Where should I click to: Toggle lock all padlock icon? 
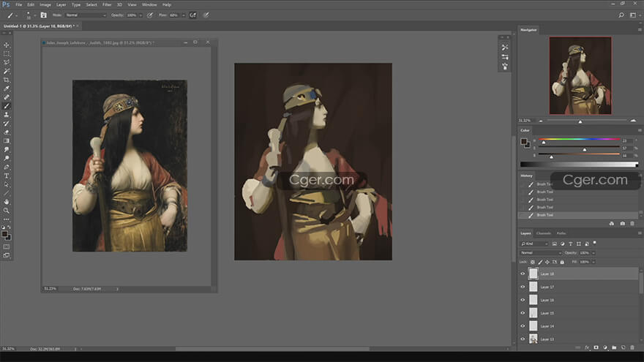562,262
